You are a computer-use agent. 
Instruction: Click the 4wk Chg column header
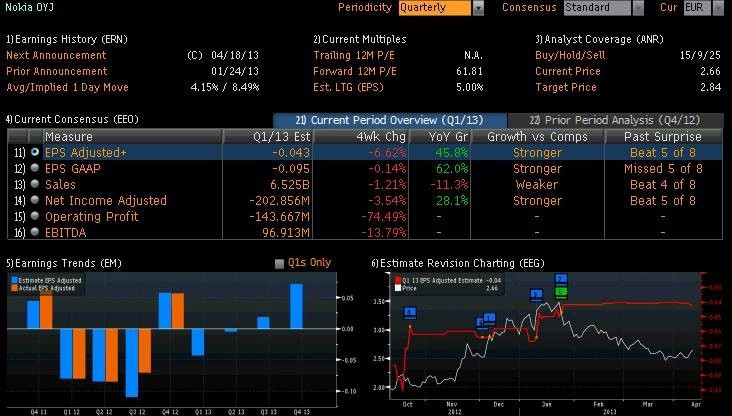click(x=361, y=137)
